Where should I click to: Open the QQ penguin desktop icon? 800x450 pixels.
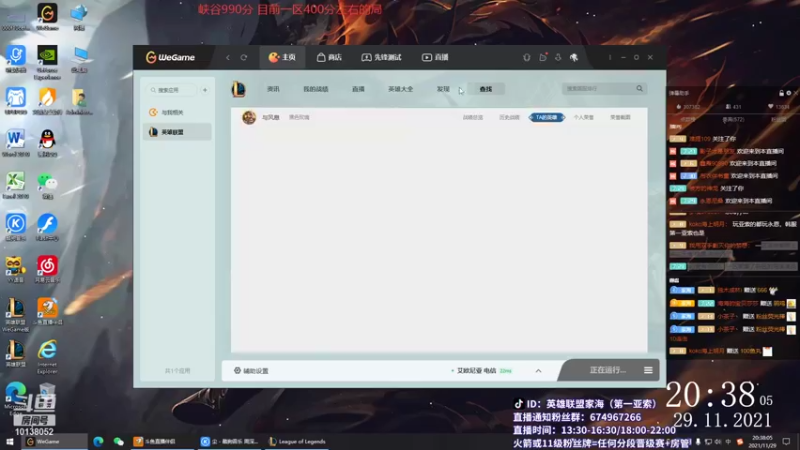pos(47,143)
